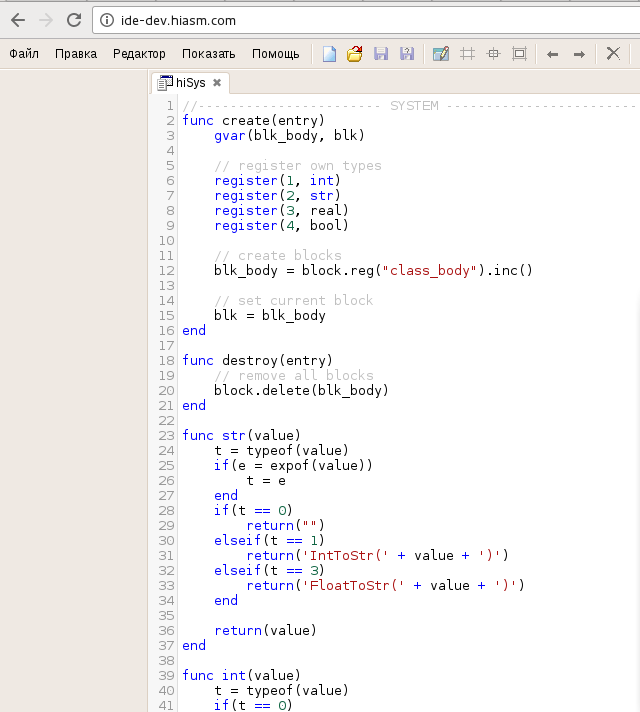Close the hiSys tab
The width and height of the screenshot is (640, 712).
point(217,83)
